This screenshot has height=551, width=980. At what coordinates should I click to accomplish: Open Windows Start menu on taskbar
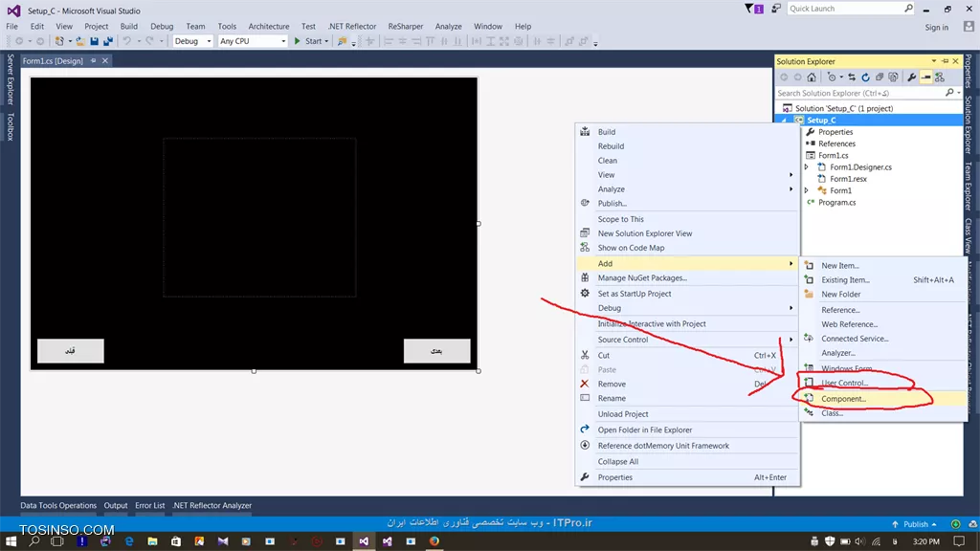click(11, 541)
